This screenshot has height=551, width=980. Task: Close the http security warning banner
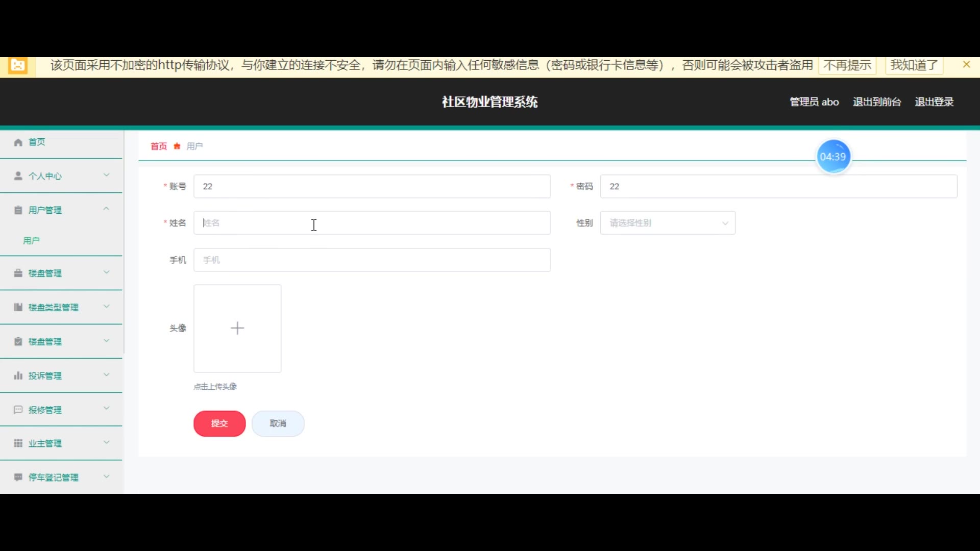(966, 65)
